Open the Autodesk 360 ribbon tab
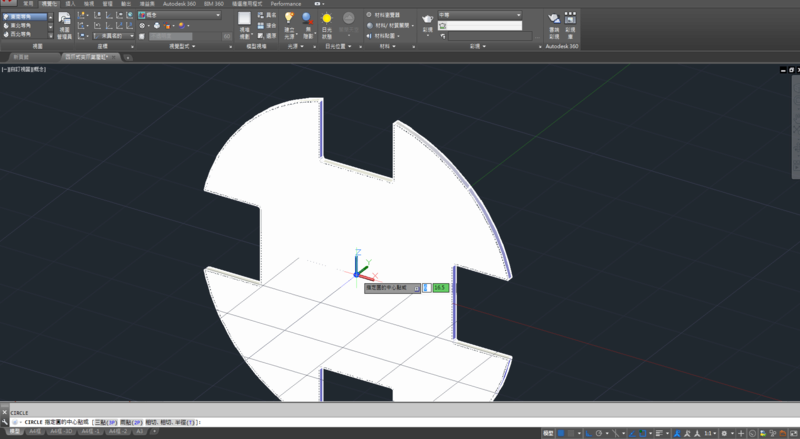Image resolution: width=800 pixels, height=439 pixels. coord(179,4)
